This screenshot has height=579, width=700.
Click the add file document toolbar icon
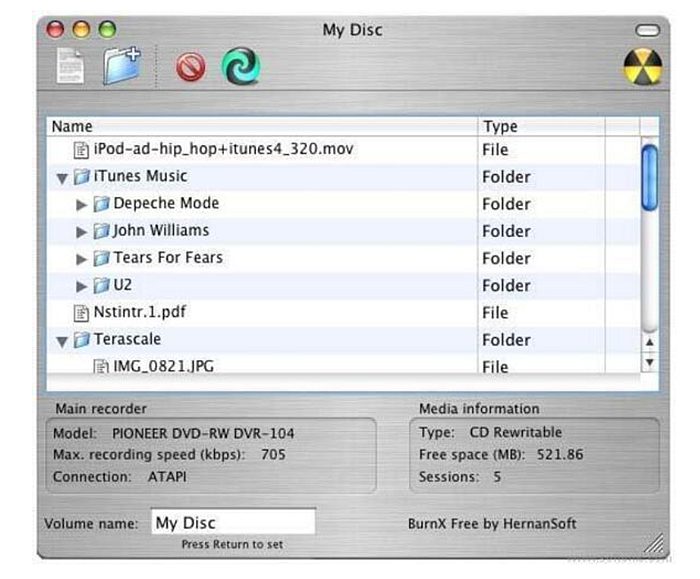coord(70,66)
